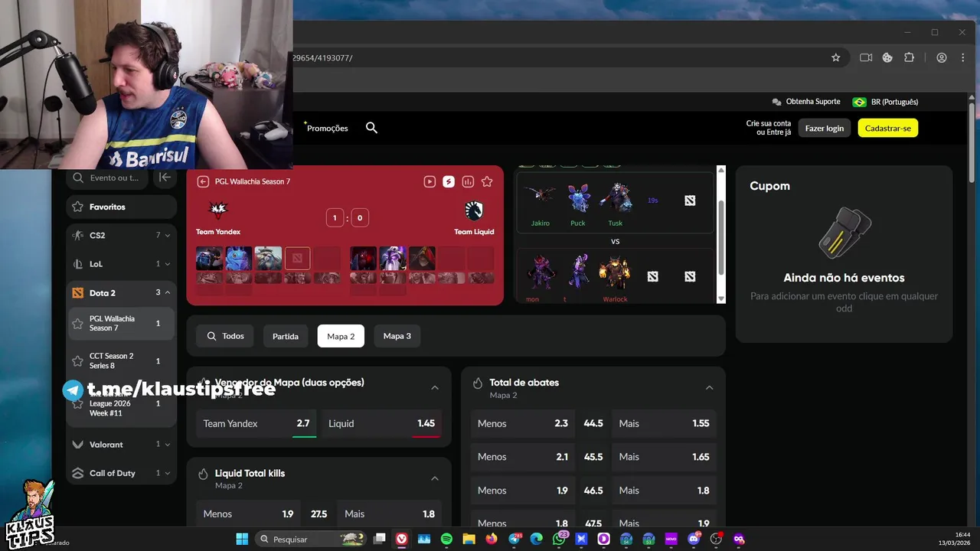The height and width of the screenshot is (551, 980).
Task: Click the Warlock hero portrait
Action: tap(615, 273)
